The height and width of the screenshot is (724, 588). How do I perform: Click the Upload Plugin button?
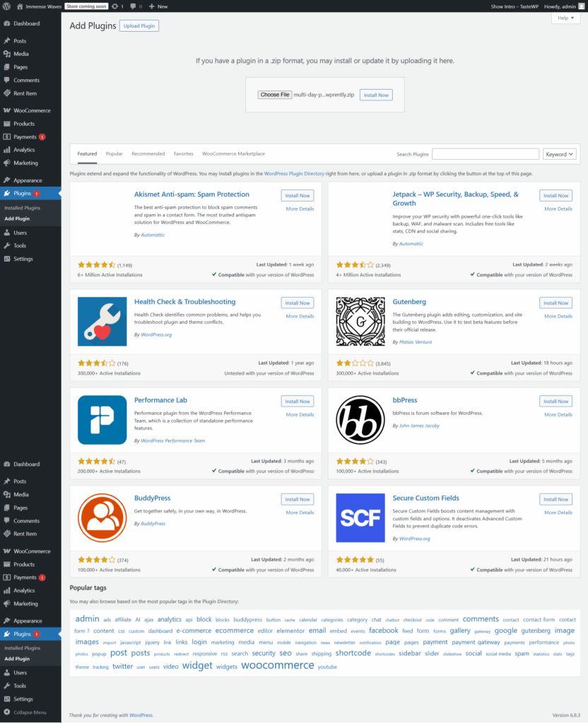tap(139, 25)
